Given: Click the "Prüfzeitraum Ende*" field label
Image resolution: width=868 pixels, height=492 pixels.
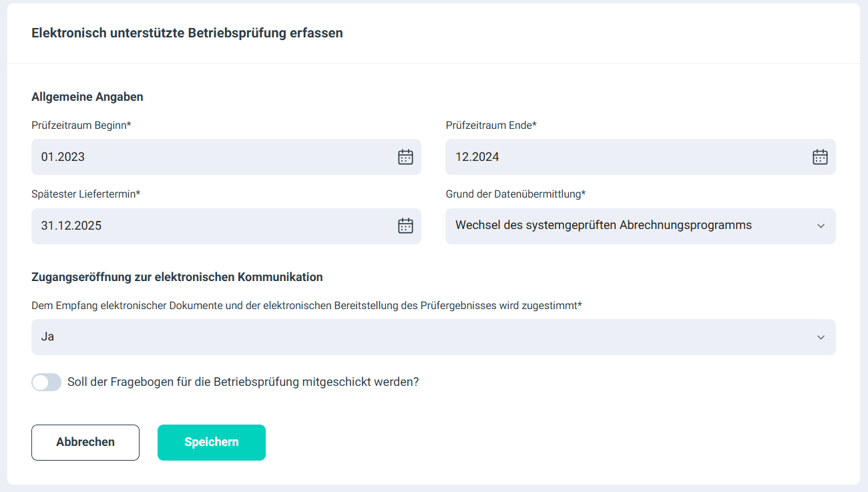Looking at the screenshot, I should (491, 125).
